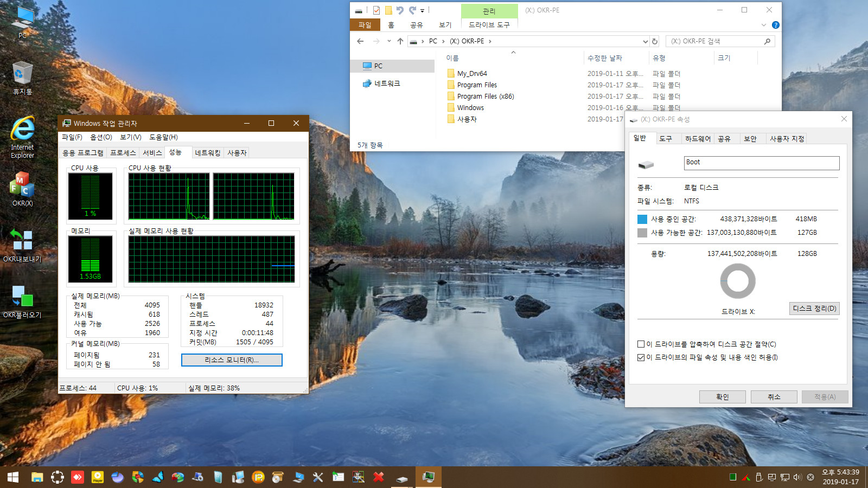Open the Recycle Bin desktop icon
Screen dimensions: 868x488
tap(22, 78)
